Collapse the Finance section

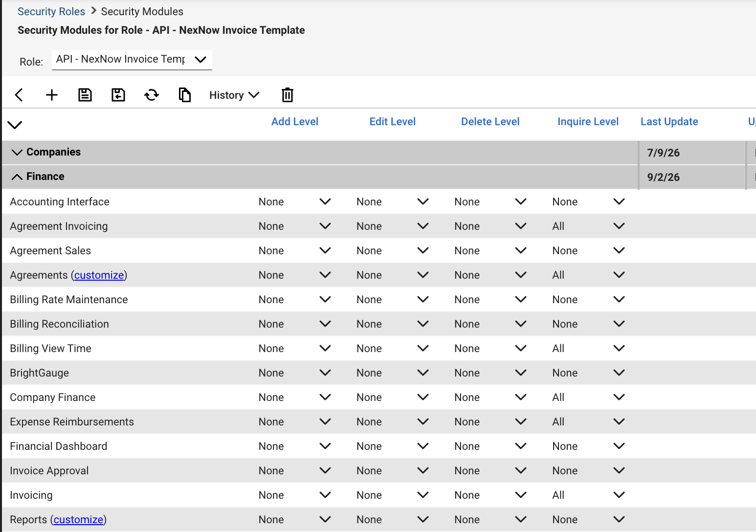17,177
